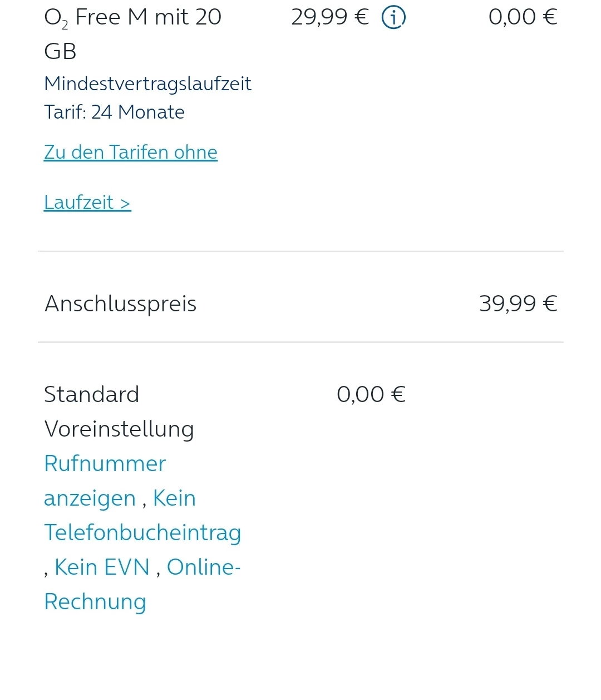The image size is (601, 700).
Task: Click the divider line below Anschlusspreis
Action: point(300,342)
